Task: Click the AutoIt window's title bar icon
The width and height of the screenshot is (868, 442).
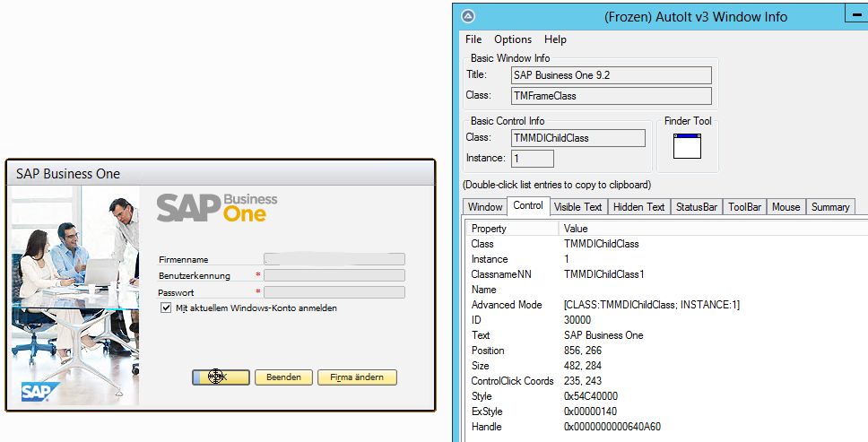Action: click(468, 17)
